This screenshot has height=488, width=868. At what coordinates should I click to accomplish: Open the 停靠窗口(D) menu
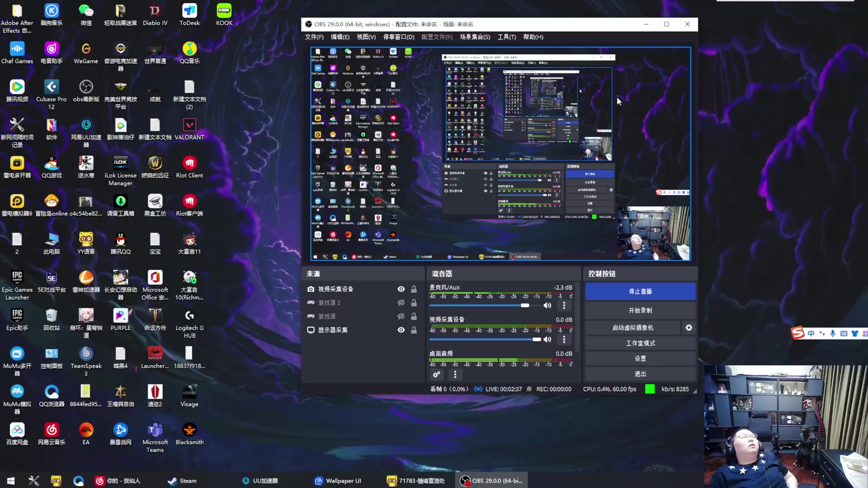[x=399, y=37]
